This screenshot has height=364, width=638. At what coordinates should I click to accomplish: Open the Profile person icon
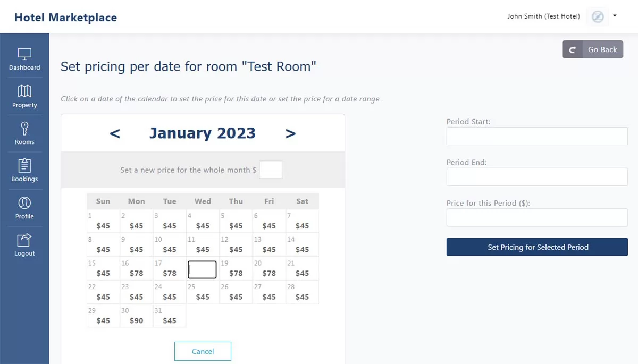pyautogui.click(x=24, y=203)
